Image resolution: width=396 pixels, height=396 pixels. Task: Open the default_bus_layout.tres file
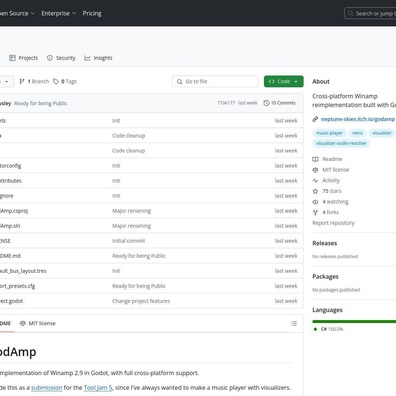click(x=23, y=271)
